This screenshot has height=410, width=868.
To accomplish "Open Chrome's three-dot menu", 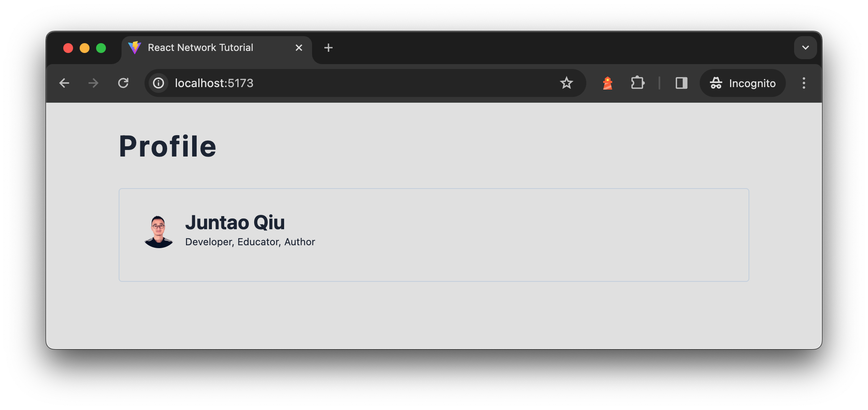I will 804,83.
